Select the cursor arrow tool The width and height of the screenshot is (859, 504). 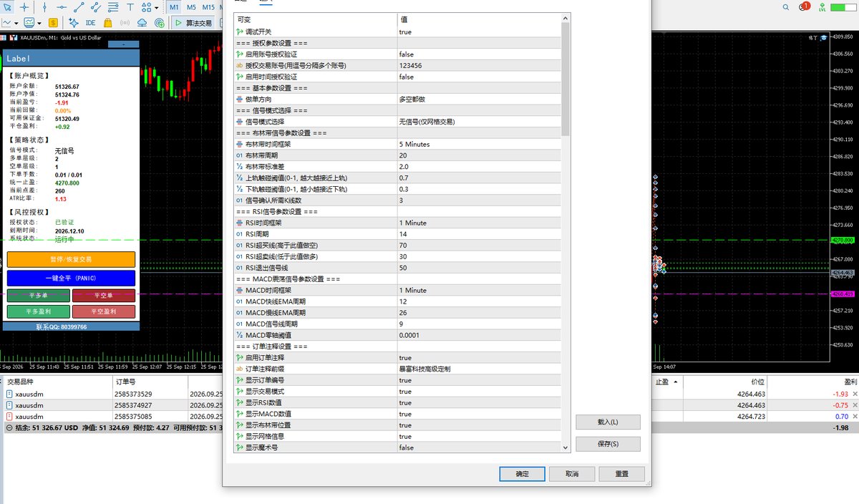(7, 7)
